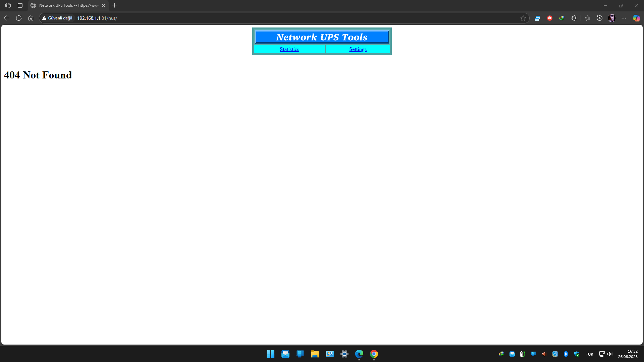
Task: Check the battery charging tray icon
Action: [x=523, y=354]
